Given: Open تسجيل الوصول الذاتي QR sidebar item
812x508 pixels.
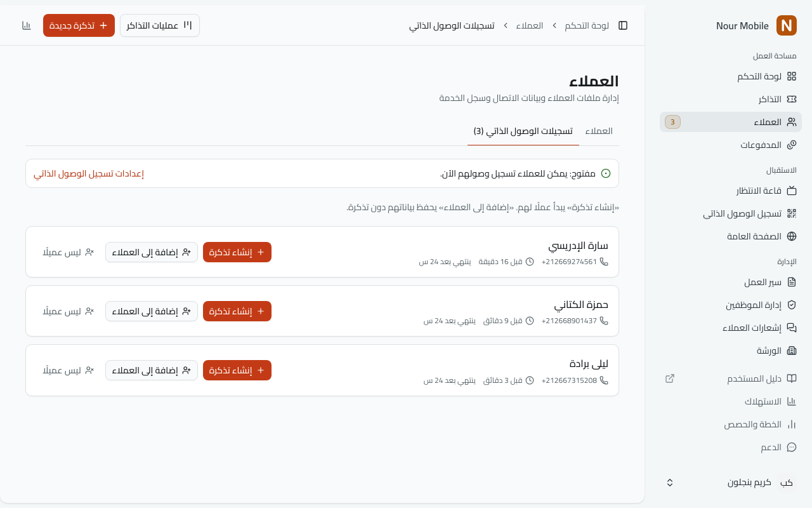Looking at the screenshot, I should point(731,213).
